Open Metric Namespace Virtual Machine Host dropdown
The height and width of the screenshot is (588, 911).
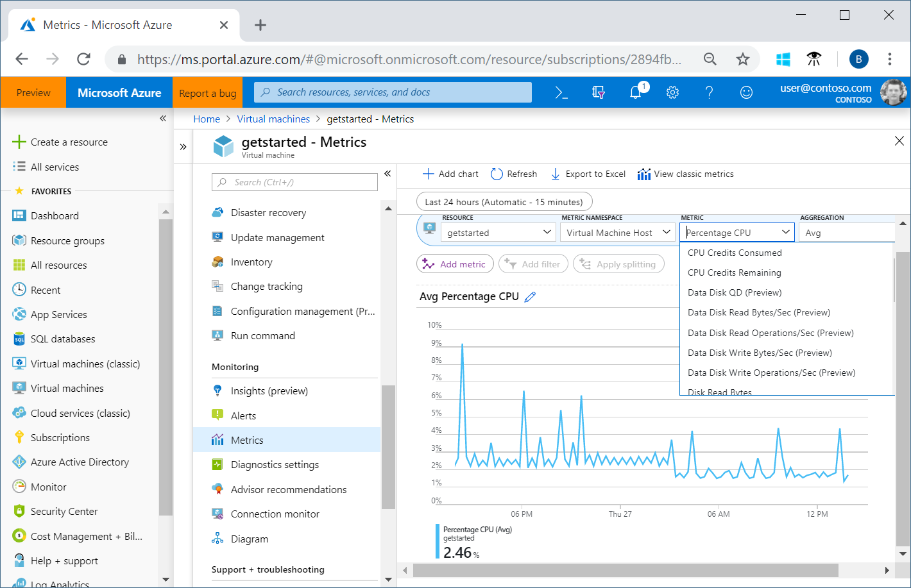coord(617,233)
